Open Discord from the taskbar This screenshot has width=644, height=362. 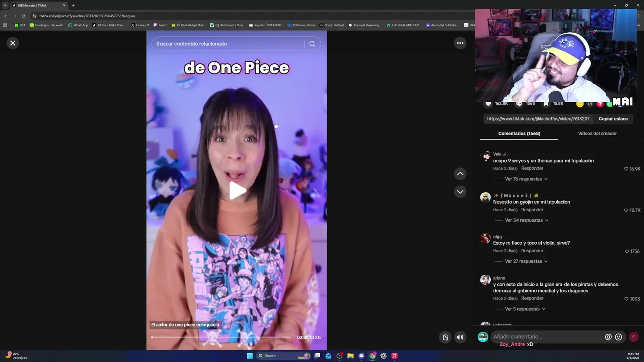click(361, 356)
